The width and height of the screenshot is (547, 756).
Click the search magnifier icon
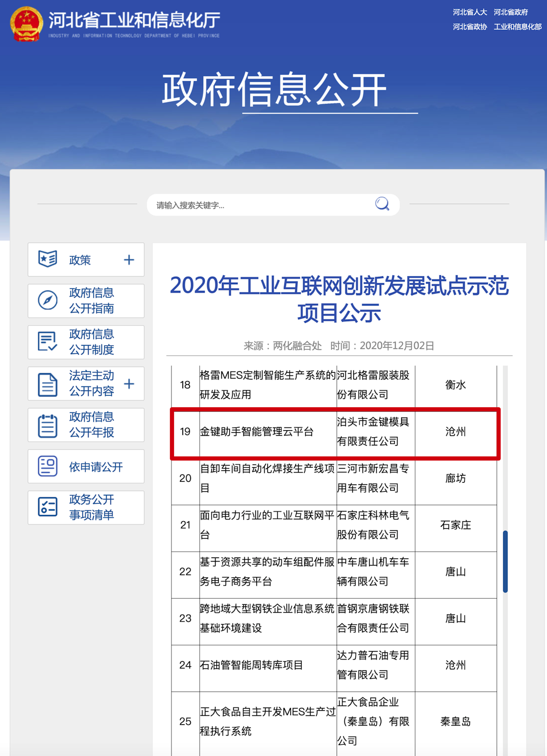[x=382, y=204]
